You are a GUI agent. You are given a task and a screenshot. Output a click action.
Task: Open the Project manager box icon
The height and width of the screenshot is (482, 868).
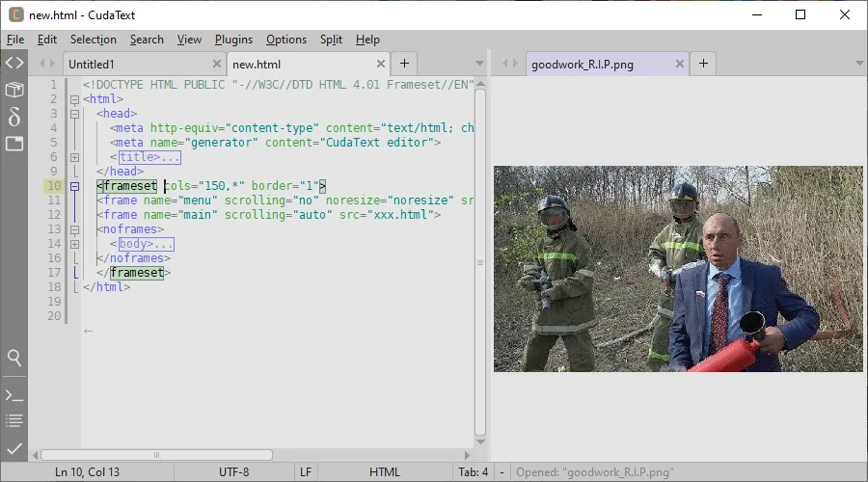click(14, 89)
